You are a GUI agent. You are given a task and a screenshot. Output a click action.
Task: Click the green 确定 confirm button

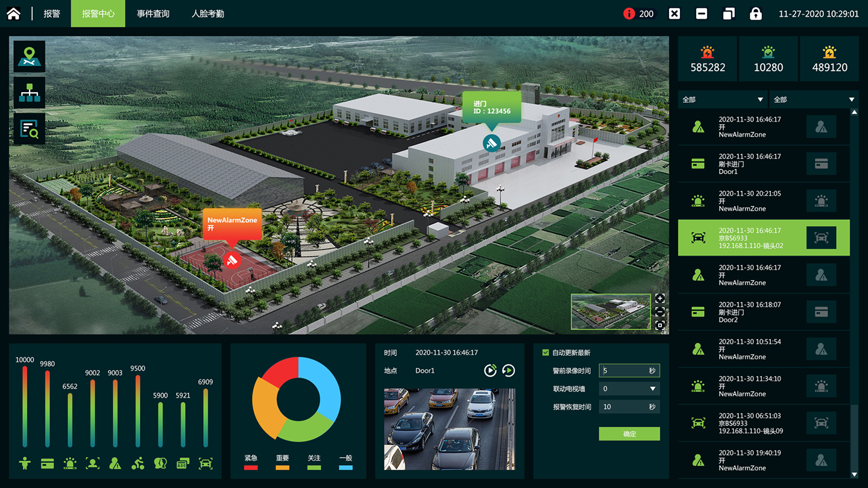coord(629,434)
